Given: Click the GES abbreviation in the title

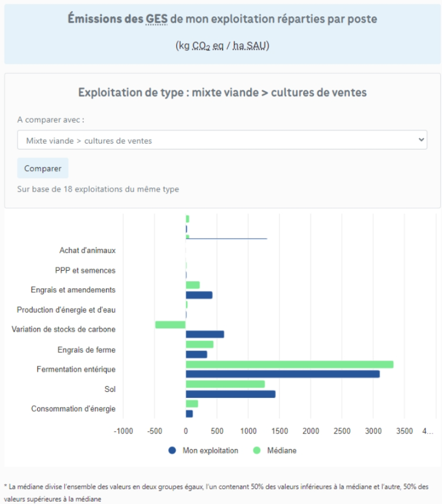Looking at the screenshot, I should point(156,19).
